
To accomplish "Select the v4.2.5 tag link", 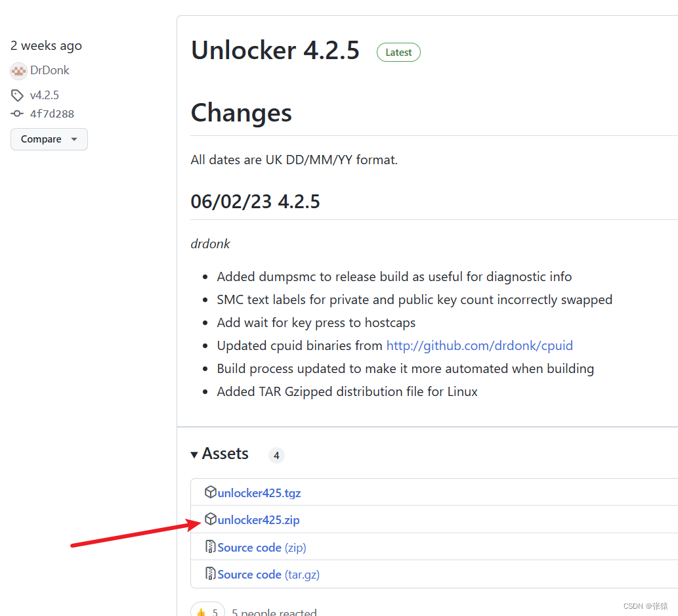I will coord(45,95).
